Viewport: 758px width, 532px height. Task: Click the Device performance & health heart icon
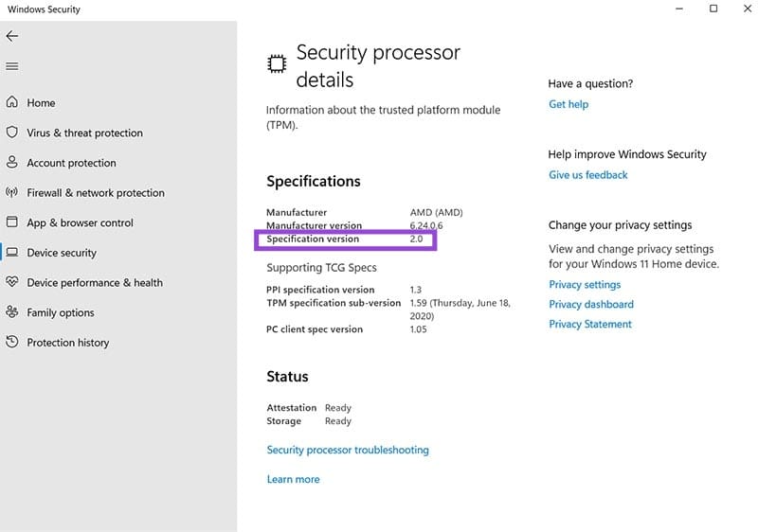pyautogui.click(x=12, y=282)
